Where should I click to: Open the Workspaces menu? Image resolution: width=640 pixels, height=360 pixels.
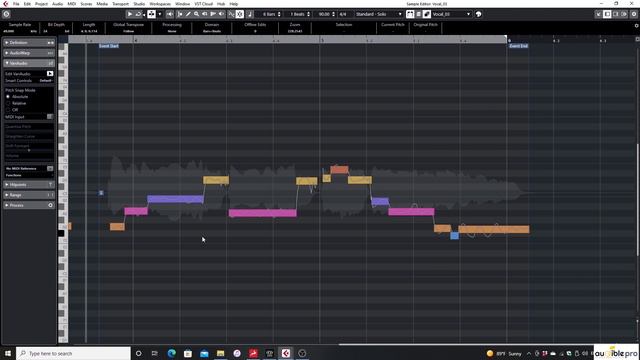(160, 4)
